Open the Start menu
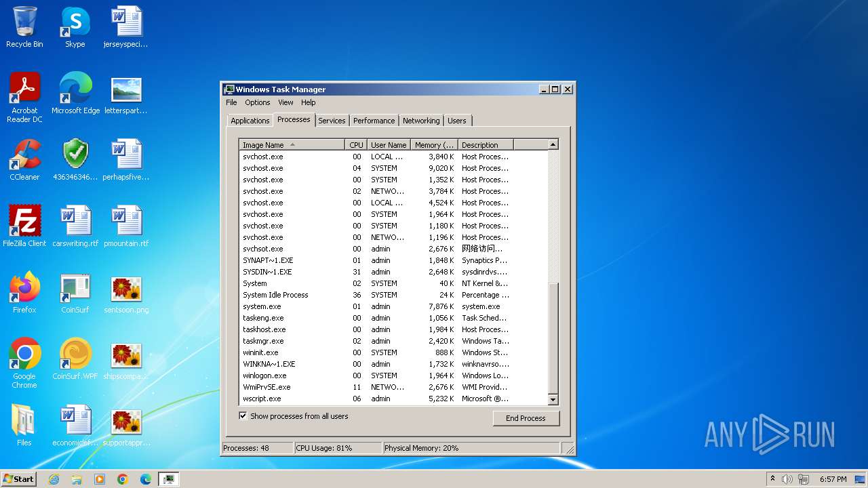The image size is (868, 488). click(19, 479)
